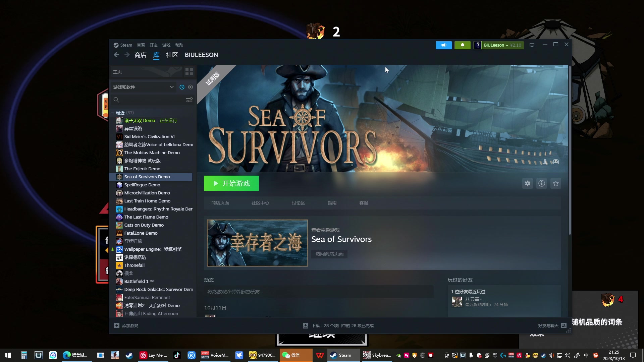Viewport: 644px width, 362px height.
Task: Click the system volume tray icon
Action: point(568,355)
